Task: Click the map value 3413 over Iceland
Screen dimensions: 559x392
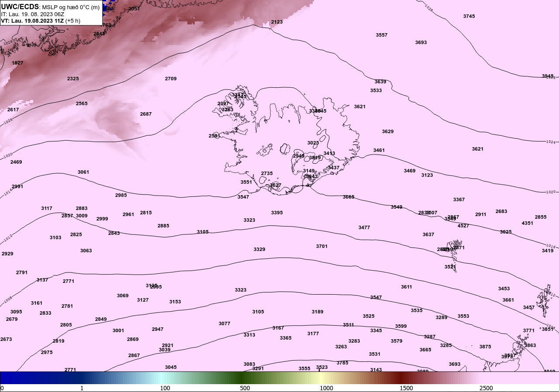Action: [x=329, y=153]
